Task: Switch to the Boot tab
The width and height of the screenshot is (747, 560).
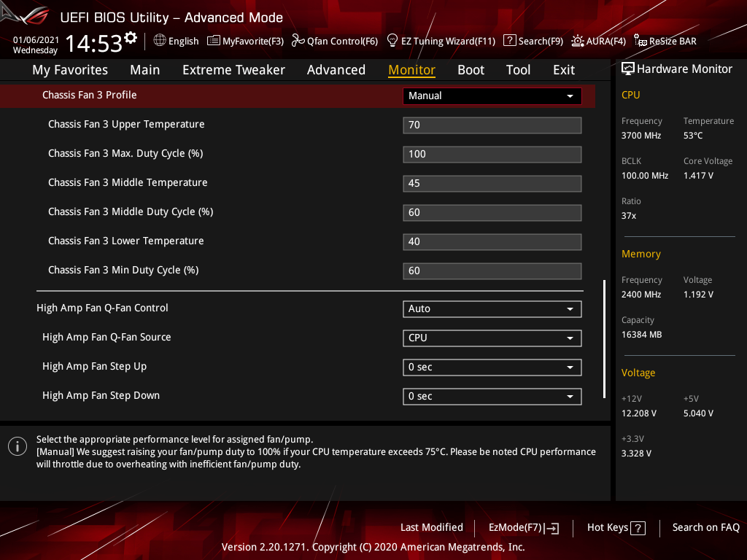Action: click(x=471, y=70)
